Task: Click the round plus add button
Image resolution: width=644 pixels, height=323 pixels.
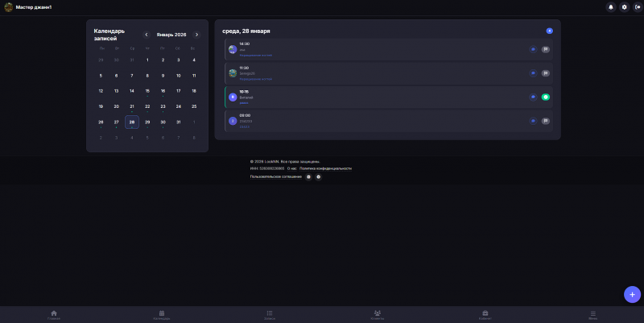Action: click(x=632, y=295)
